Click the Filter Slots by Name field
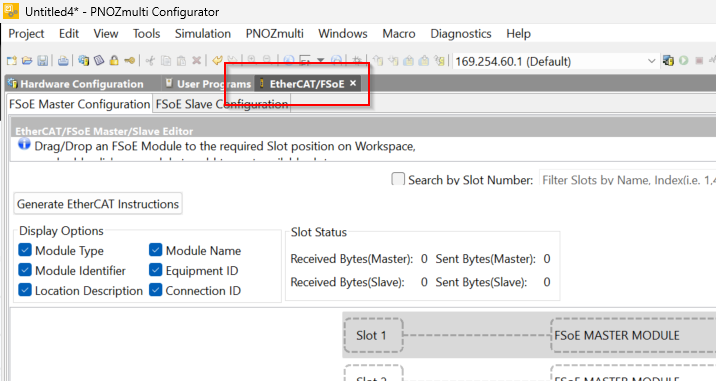Screen dimensions: 716x381 (x=627, y=180)
